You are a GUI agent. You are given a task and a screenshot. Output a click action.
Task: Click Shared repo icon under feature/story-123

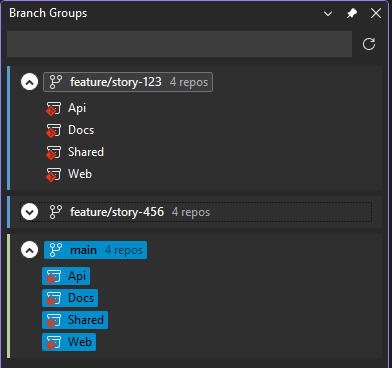point(53,153)
